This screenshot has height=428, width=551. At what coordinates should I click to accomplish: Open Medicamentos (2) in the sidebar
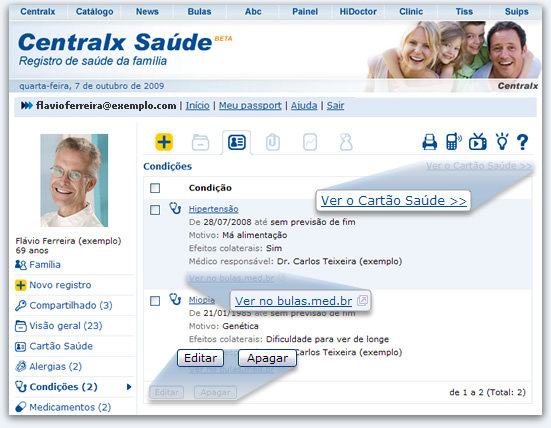coord(70,407)
